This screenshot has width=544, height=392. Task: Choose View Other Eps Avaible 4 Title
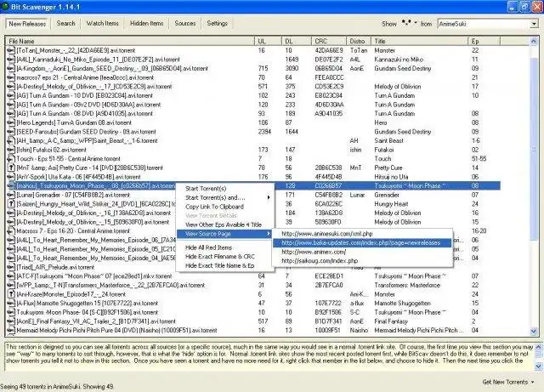[x=224, y=224]
